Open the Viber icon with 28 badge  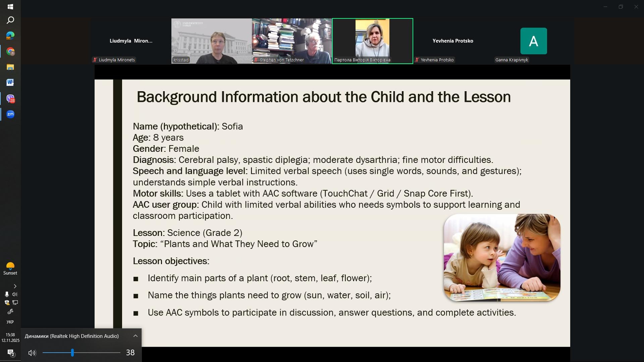(x=10, y=99)
